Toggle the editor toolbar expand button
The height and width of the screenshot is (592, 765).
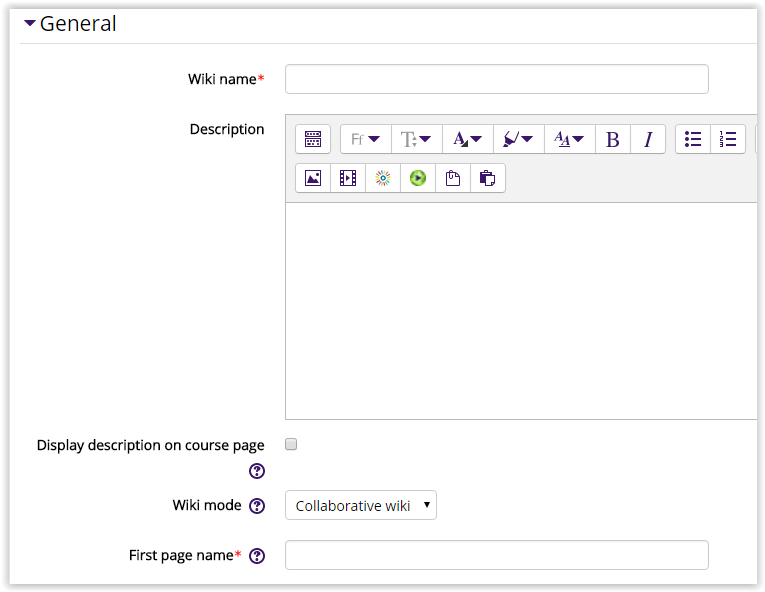pyautogui.click(x=313, y=139)
